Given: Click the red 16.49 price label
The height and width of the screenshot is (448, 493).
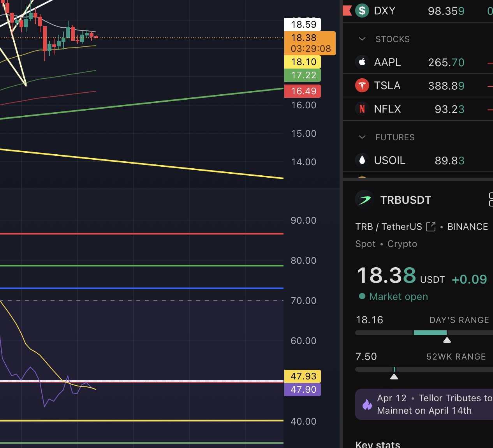Looking at the screenshot, I should (x=303, y=91).
